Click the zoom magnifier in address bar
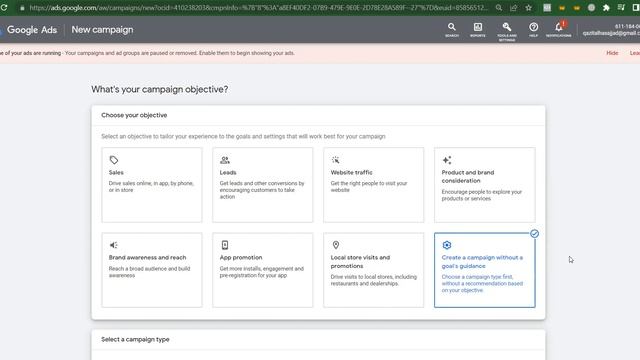Viewport: 640px width, 360px height. (x=499, y=8)
